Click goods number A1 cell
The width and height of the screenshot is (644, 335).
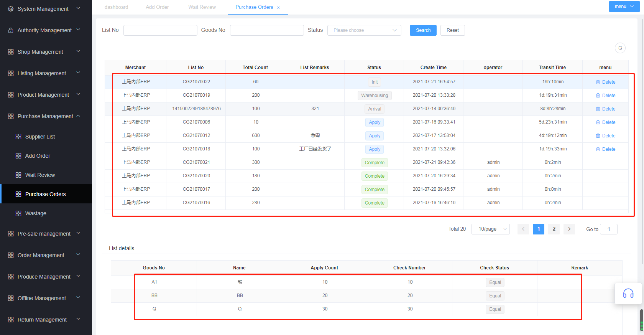pos(154,282)
